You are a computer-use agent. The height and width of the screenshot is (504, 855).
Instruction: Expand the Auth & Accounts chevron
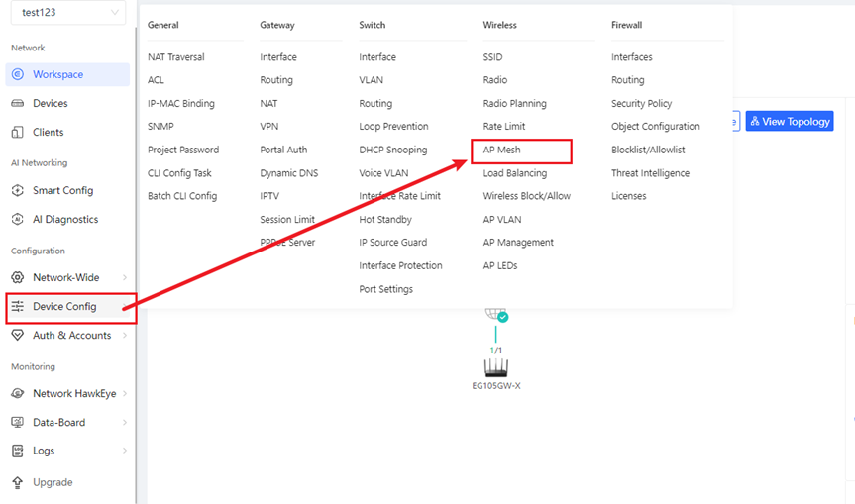(124, 335)
